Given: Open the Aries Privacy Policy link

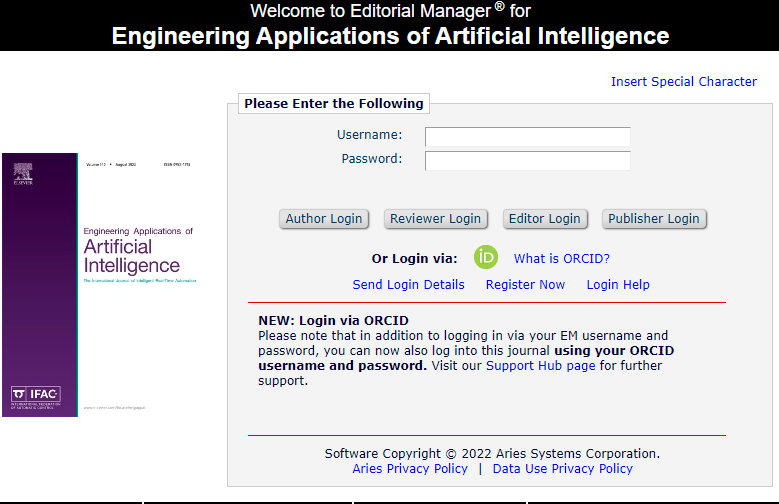Looking at the screenshot, I should click(410, 469).
